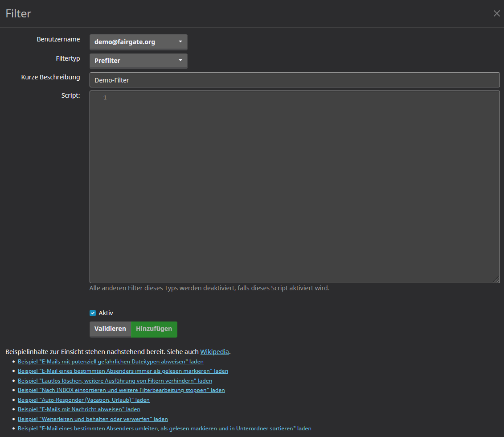Image resolution: width=504 pixels, height=437 pixels.
Task: Load example "E-Mails mit Nachricht abweisen"
Action: [x=79, y=409]
